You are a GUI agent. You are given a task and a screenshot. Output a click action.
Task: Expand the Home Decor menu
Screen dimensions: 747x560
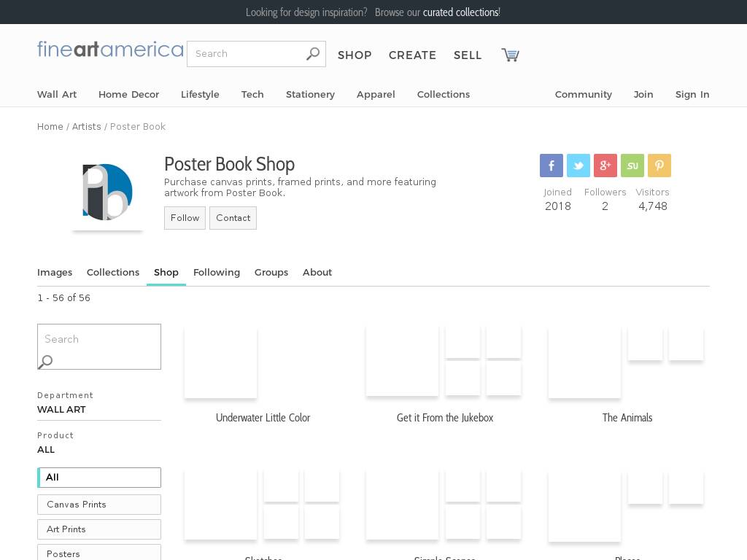[128, 94]
